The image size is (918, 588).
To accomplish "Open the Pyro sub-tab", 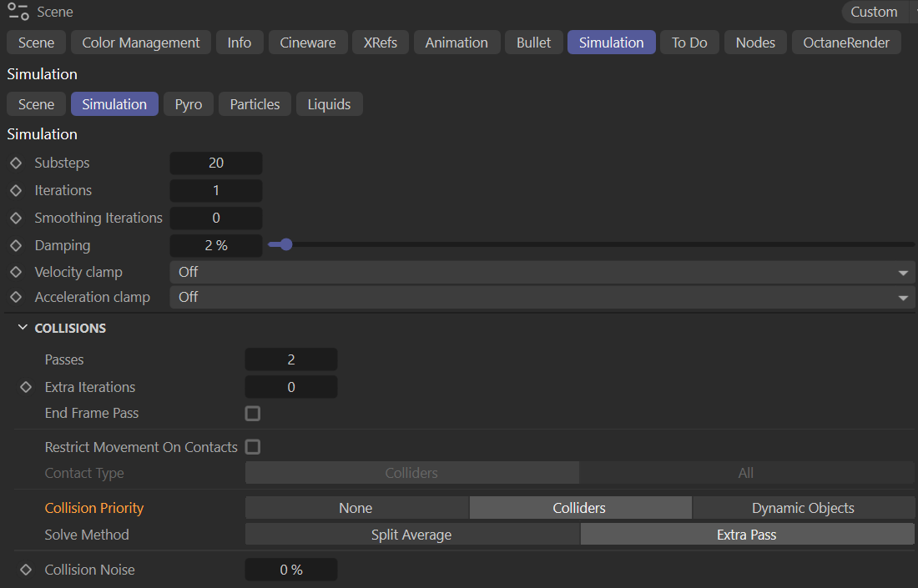I will coord(188,104).
